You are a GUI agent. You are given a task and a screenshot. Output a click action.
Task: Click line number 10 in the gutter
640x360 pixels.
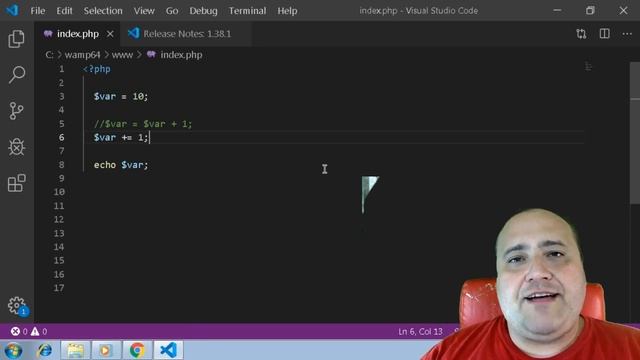pos(59,192)
